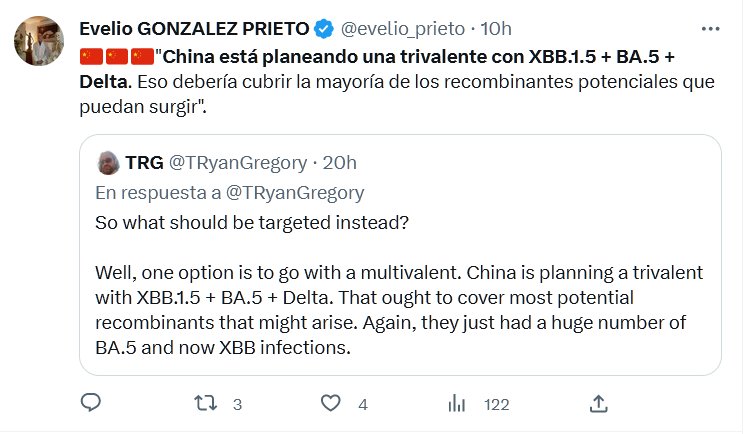The height and width of the screenshot is (434, 744).
Task: Share the tweet using the share icon
Action: point(599,404)
